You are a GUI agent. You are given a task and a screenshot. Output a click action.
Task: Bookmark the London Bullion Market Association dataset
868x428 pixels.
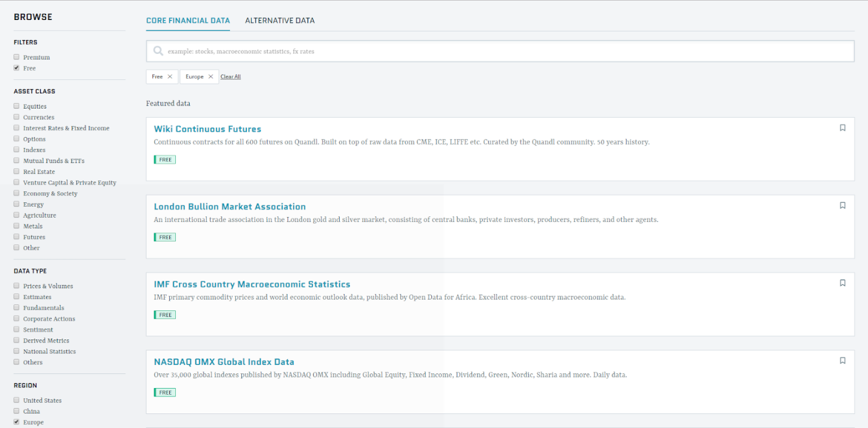[843, 206]
